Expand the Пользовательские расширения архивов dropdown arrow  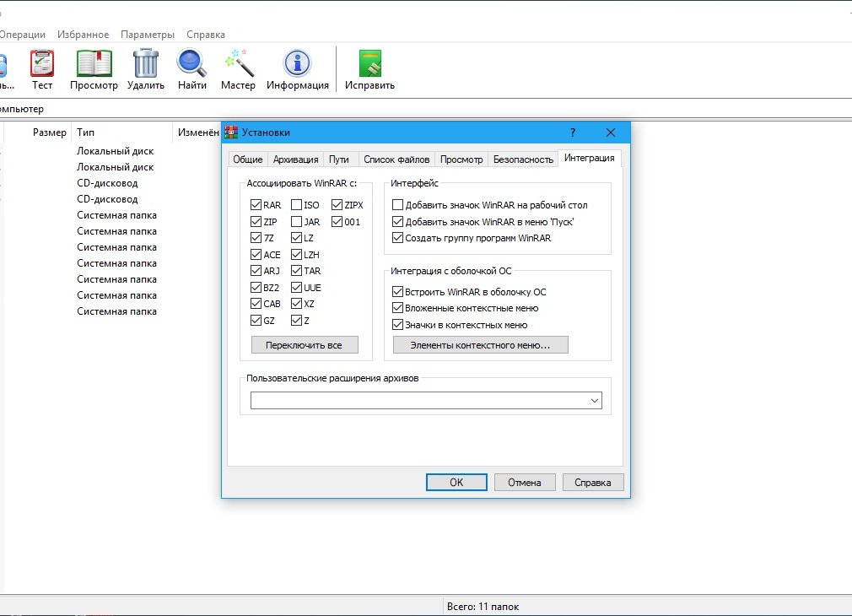point(595,401)
